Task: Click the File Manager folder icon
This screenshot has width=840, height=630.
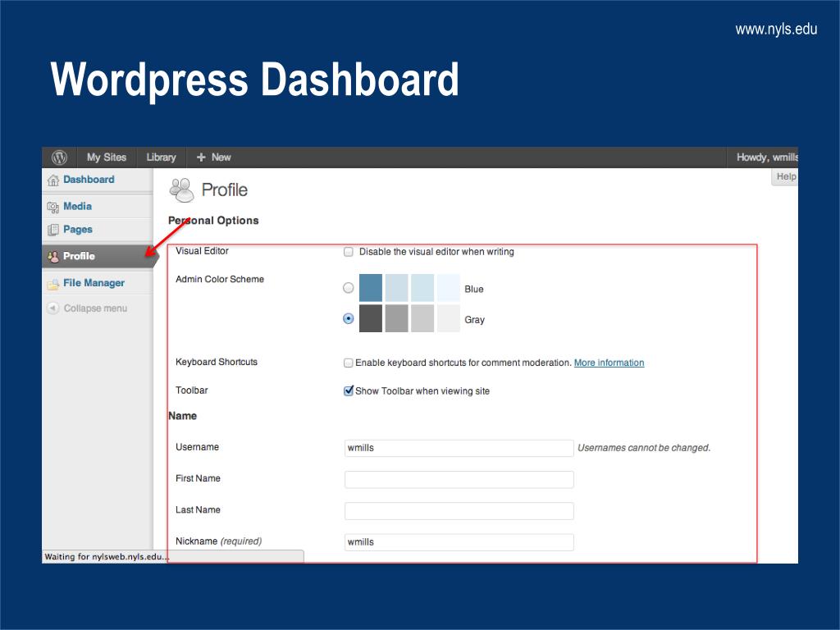Action: coord(53,284)
